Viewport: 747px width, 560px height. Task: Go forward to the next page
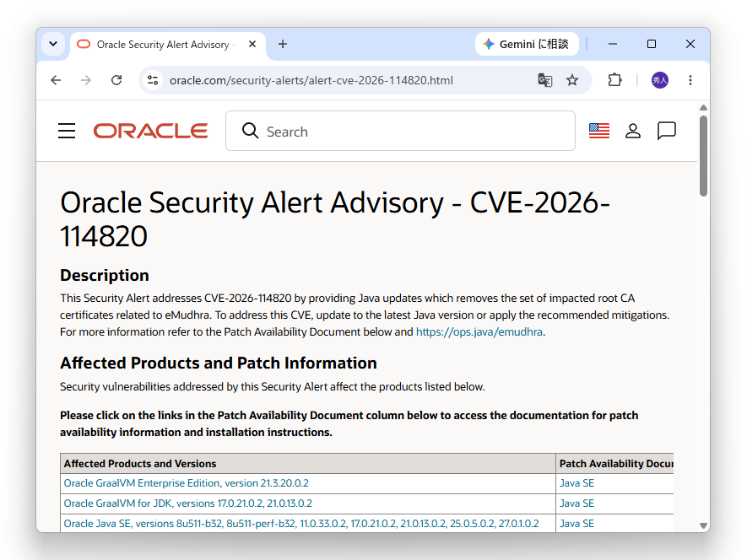pos(86,80)
